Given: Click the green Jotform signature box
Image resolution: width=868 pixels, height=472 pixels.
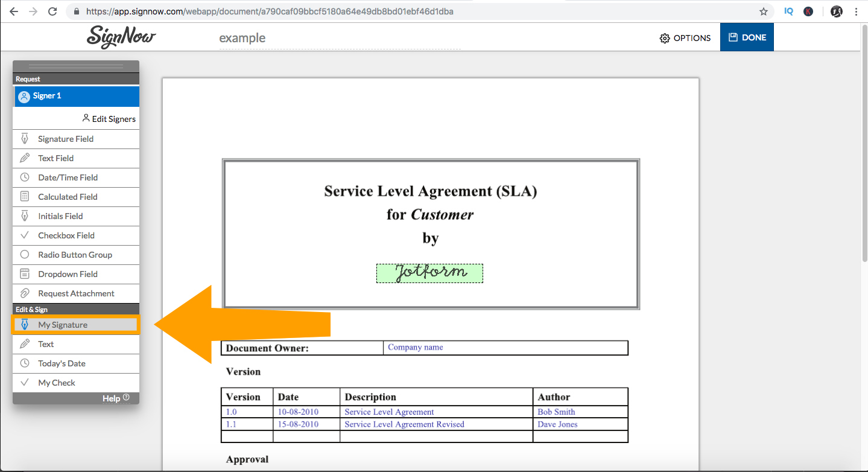Looking at the screenshot, I should 429,273.
